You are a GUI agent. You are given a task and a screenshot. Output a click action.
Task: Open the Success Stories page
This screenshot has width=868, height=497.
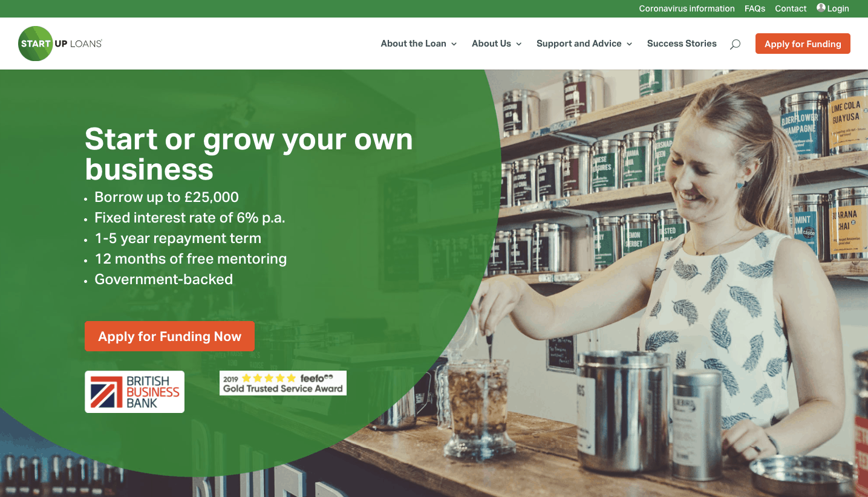[x=682, y=44]
